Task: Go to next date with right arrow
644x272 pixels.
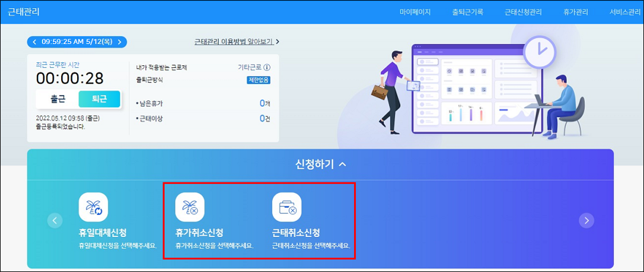Action: pos(119,42)
